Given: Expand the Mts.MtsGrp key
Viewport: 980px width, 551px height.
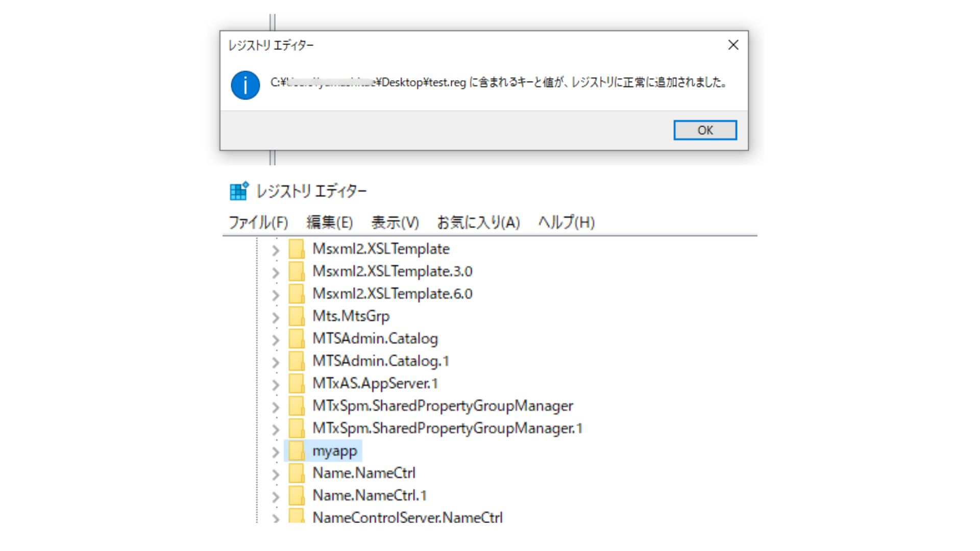Looking at the screenshot, I should point(276,317).
